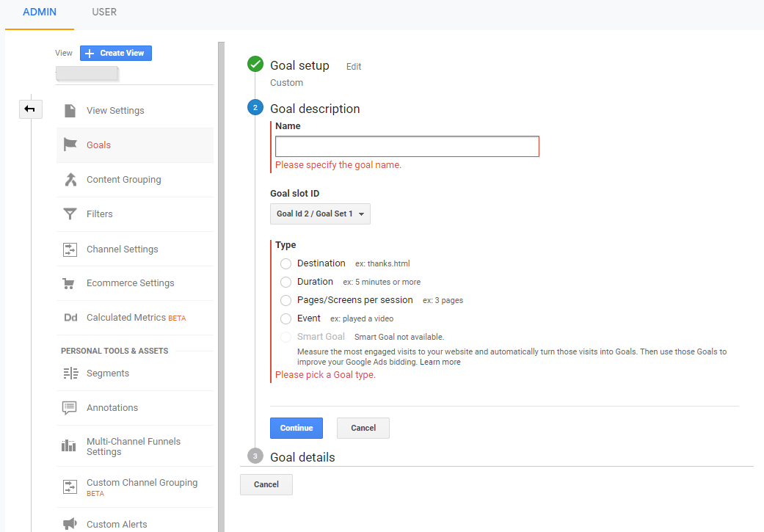This screenshot has height=532, width=764.
Task: Choose the Event goal type radio button
Action: point(285,318)
